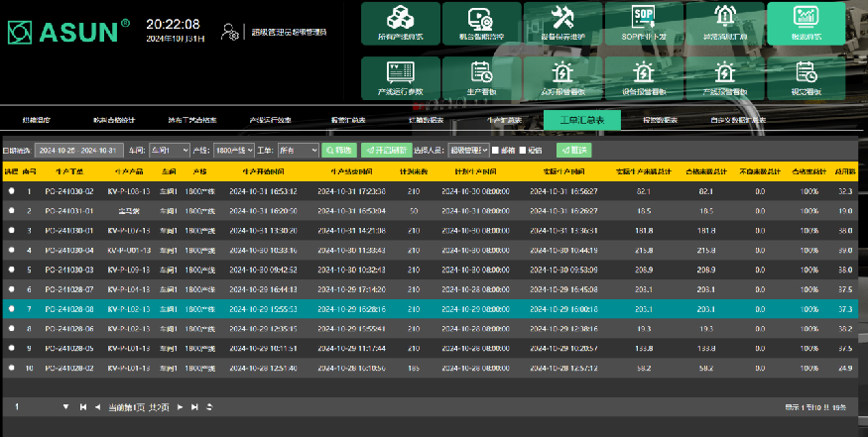Open the 产线 dropdown showing 1800产线
This screenshot has width=868, height=438.
click(233, 150)
